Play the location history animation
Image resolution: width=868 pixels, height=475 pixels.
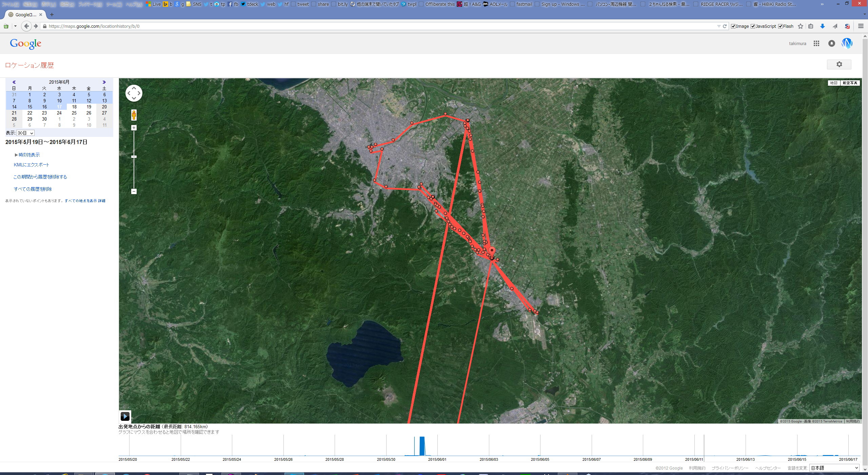click(x=125, y=416)
